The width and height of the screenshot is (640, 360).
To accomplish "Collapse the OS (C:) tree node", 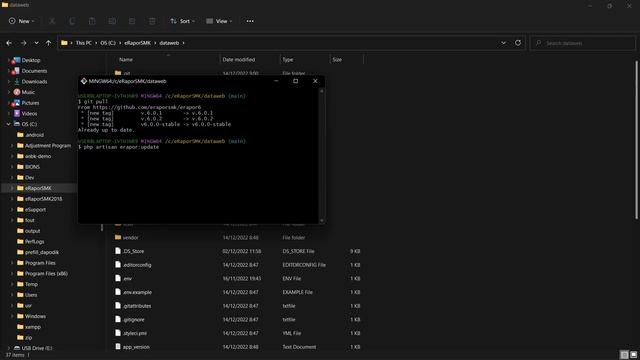I will click(x=9, y=124).
